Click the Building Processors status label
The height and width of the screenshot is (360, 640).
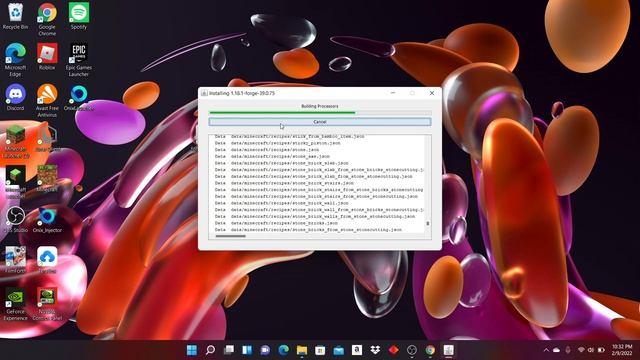320,106
